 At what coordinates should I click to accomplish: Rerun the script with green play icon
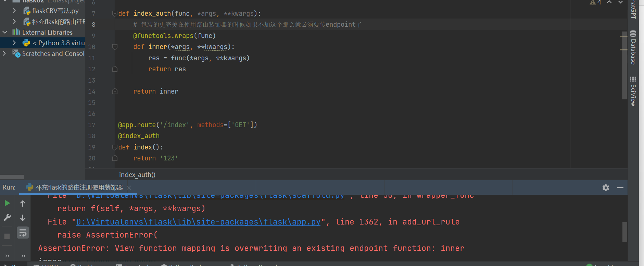[7, 203]
